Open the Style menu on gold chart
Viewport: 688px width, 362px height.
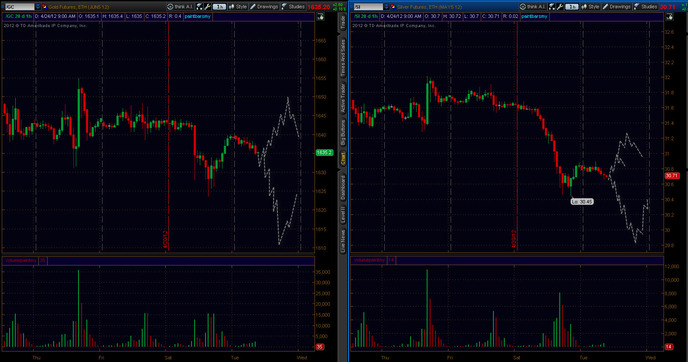238,7
